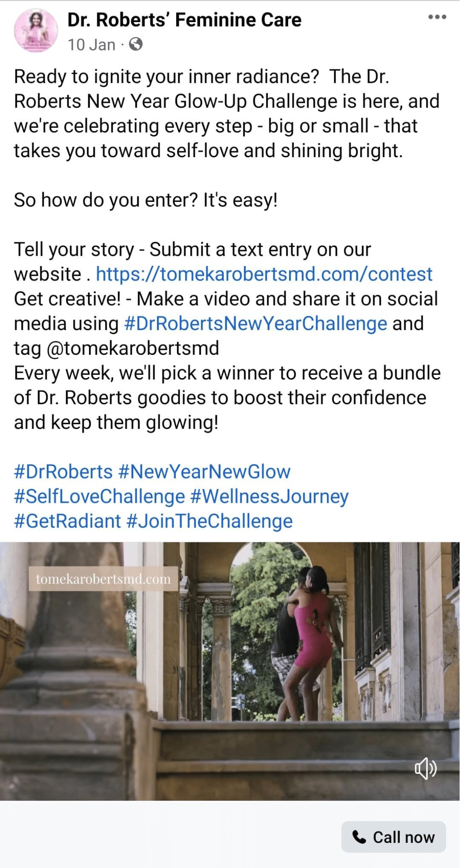Click the #DrRobertsNewYearChallenge hashtag
This screenshot has width=460, height=868.
[x=256, y=323]
